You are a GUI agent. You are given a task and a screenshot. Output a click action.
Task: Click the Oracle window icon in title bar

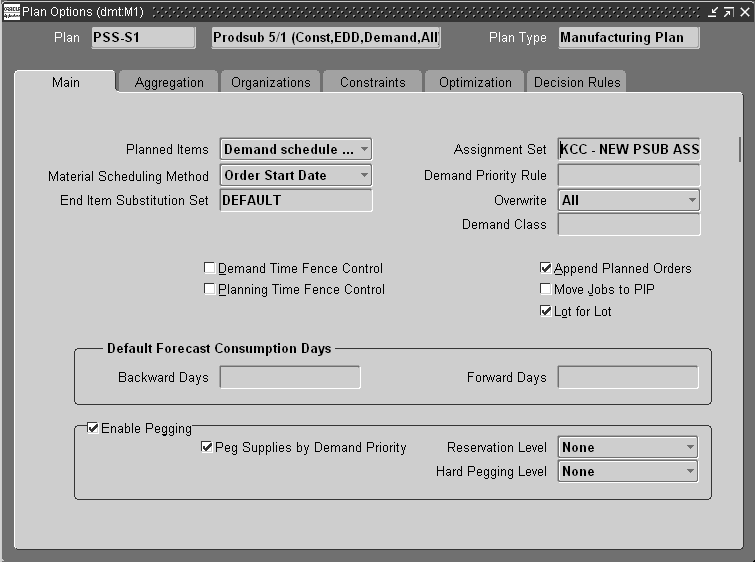click(x=12, y=12)
